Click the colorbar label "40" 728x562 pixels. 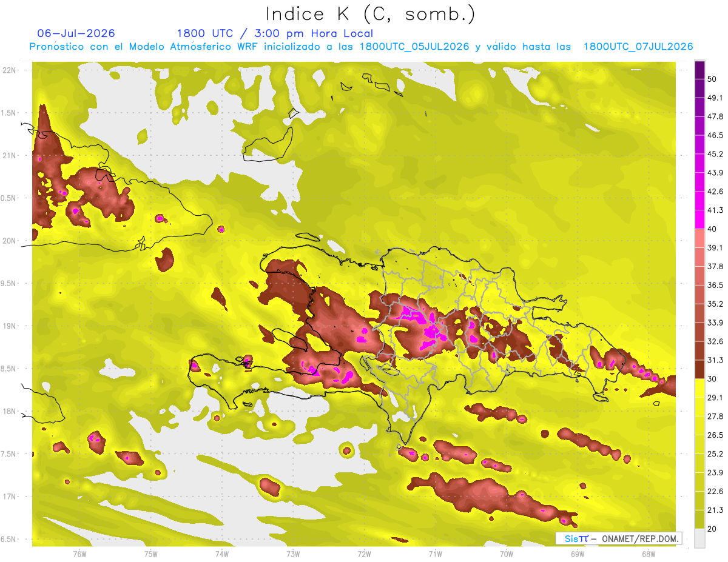pyautogui.click(x=712, y=229)
